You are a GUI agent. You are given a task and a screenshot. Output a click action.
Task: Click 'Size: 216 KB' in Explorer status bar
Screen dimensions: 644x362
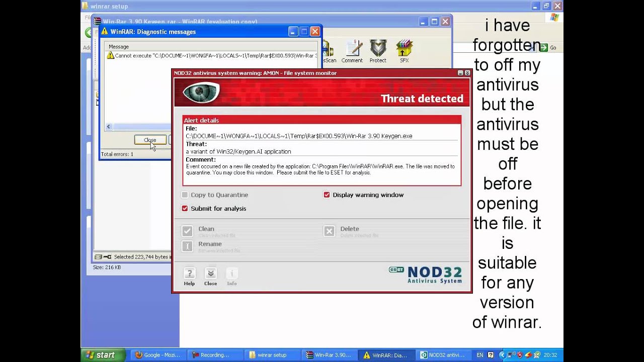tap(107, 267)
